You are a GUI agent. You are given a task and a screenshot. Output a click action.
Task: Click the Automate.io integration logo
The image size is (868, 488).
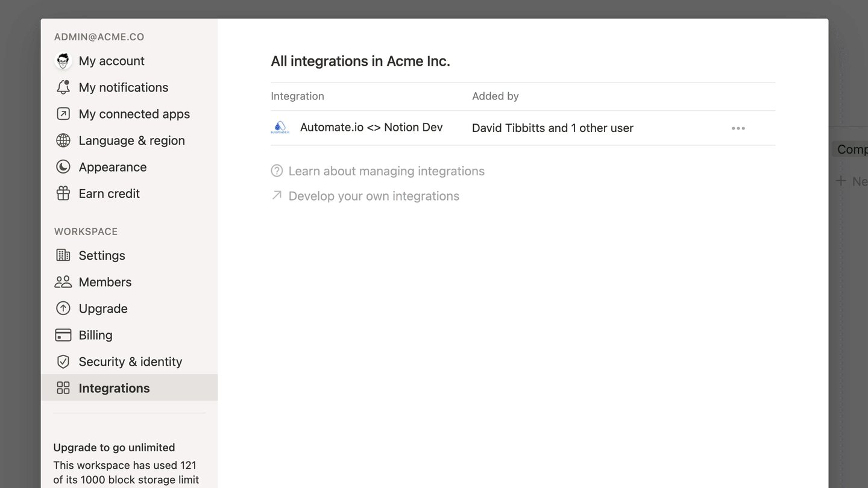[280, 127]
